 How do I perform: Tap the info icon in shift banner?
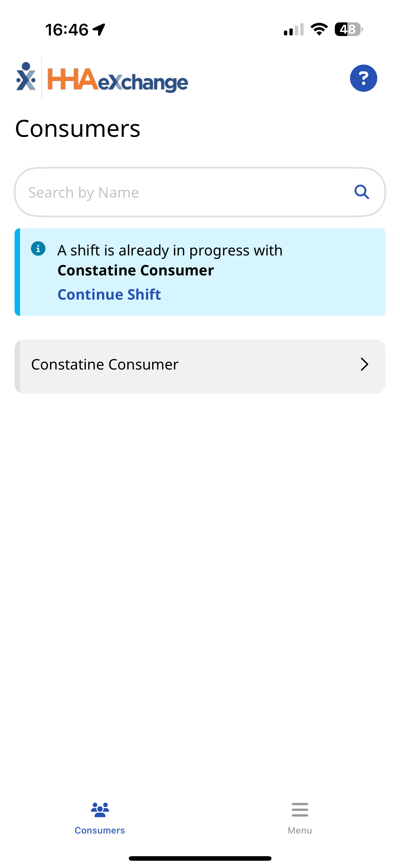coord(38,249)
